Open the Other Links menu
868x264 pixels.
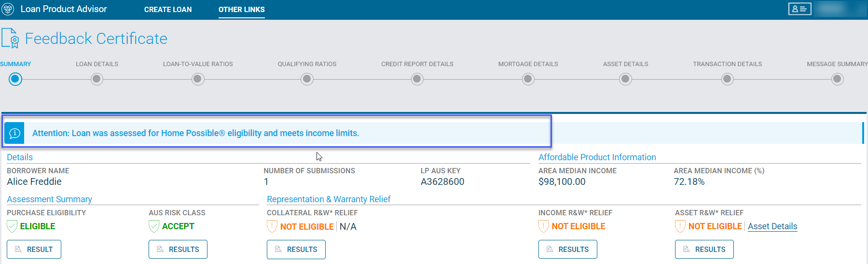(241, 10)
